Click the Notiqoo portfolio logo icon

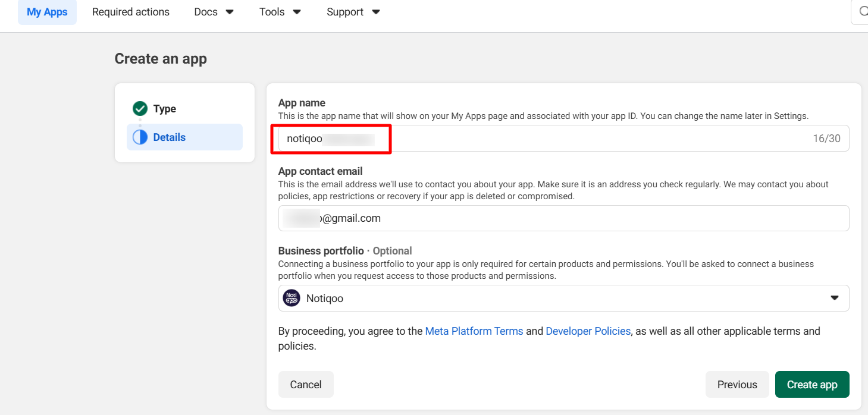pyautogui.click(x=292, y=298)
